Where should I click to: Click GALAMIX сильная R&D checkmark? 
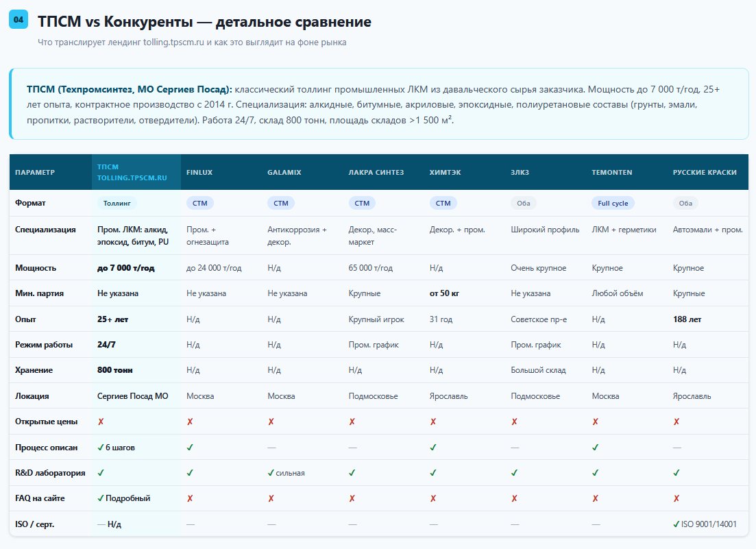click(271, 473)
